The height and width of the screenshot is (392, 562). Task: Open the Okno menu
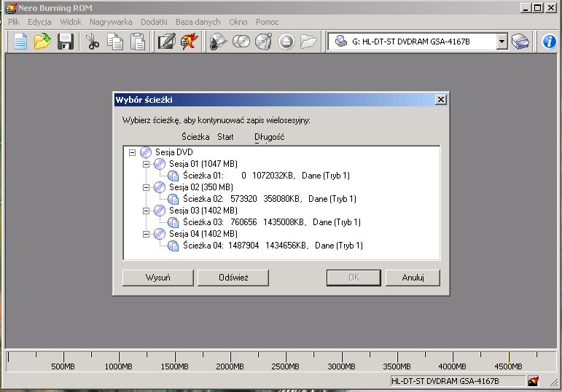[238, 22]
